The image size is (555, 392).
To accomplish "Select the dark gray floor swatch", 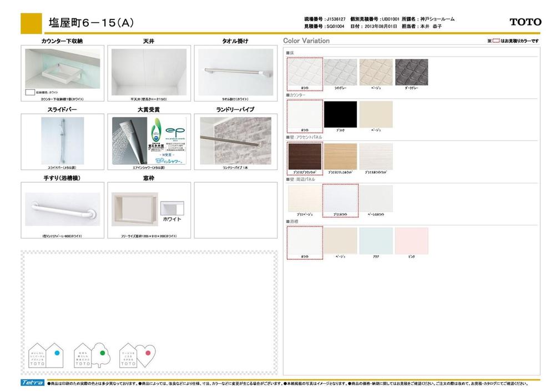I will pyautogui.click(x=411, y=72).
